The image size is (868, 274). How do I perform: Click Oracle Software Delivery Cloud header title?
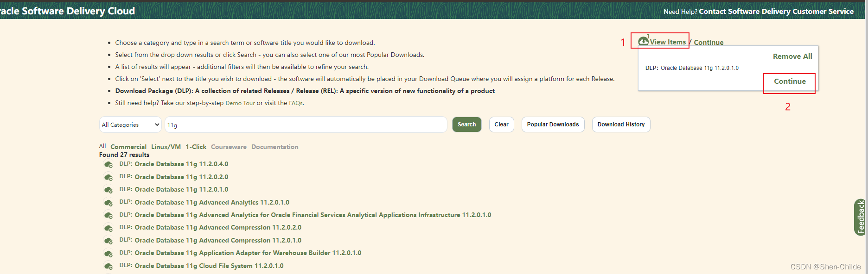pyautogui.click(x=67, y=11)
